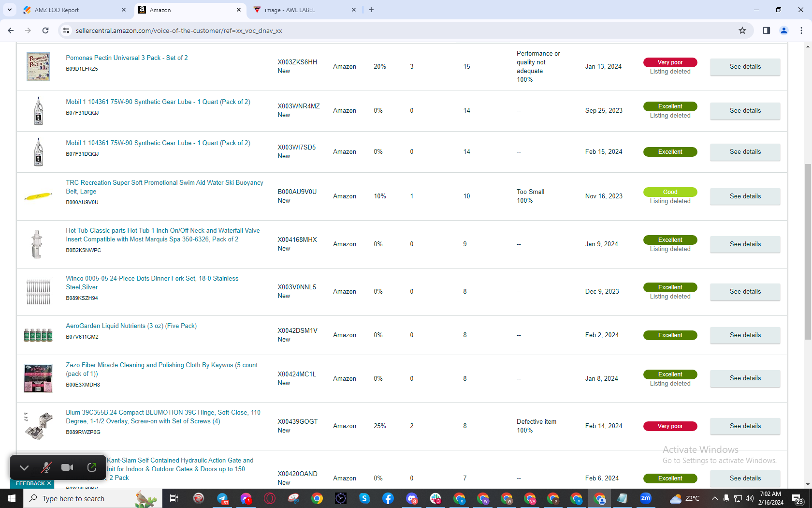Viewport: 812px width, 508px height.
Task: Open AeroGarden Liquid Nutrients link
Action: click(x=131, y=326)
